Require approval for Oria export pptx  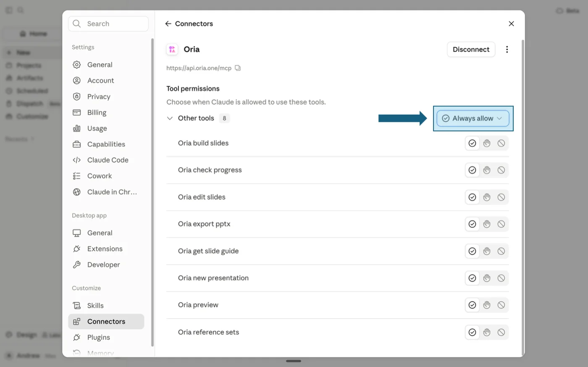[487, 224]
